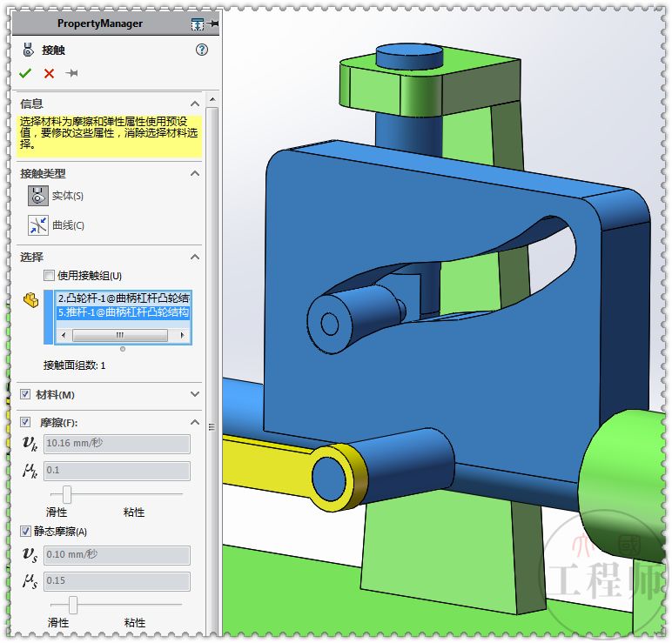Collapse the 信息 section

point(195,104)
